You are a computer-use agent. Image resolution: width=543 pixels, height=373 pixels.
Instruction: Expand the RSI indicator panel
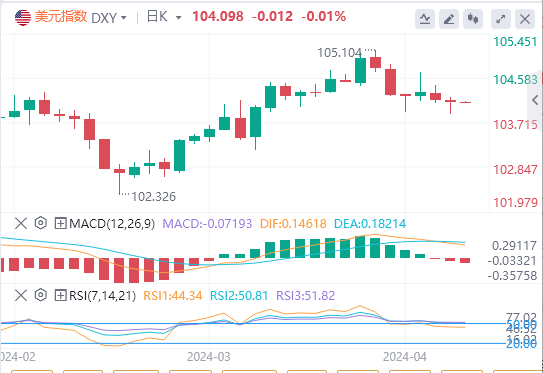coord(60,295)
